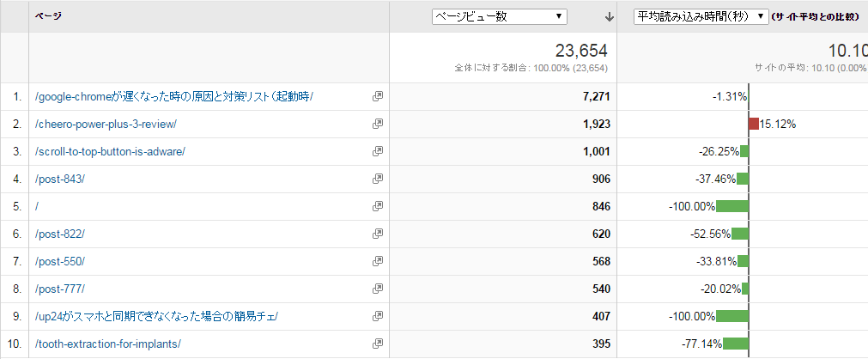Click external link icon for scroll-to-top-button-is-adware row
Image resolution: width=868 pixels, height=359 pixels.
[x=377, y=152]
